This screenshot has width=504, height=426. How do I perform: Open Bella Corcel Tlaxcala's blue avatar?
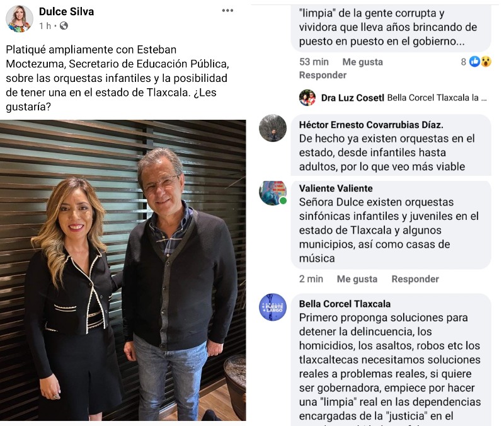coord(273,307)
